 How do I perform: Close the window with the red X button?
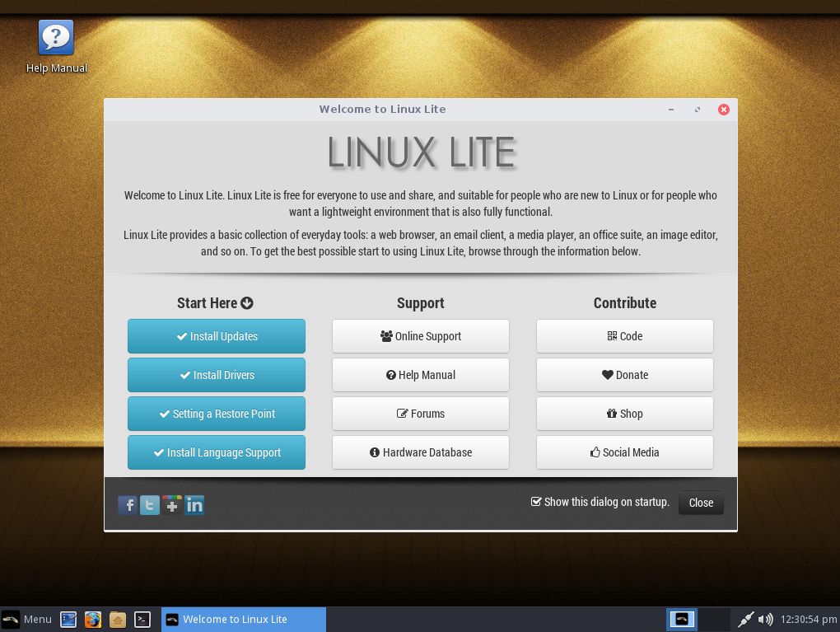coord(723,110)
